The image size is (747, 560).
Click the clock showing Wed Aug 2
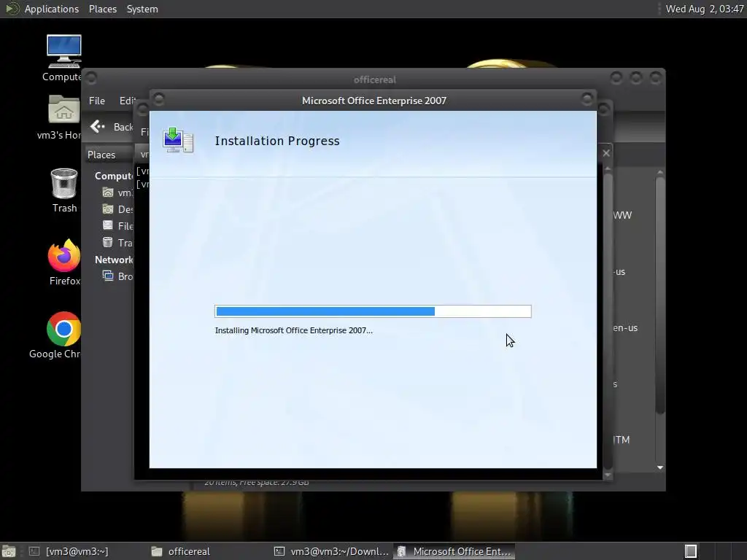click(705, 9)
